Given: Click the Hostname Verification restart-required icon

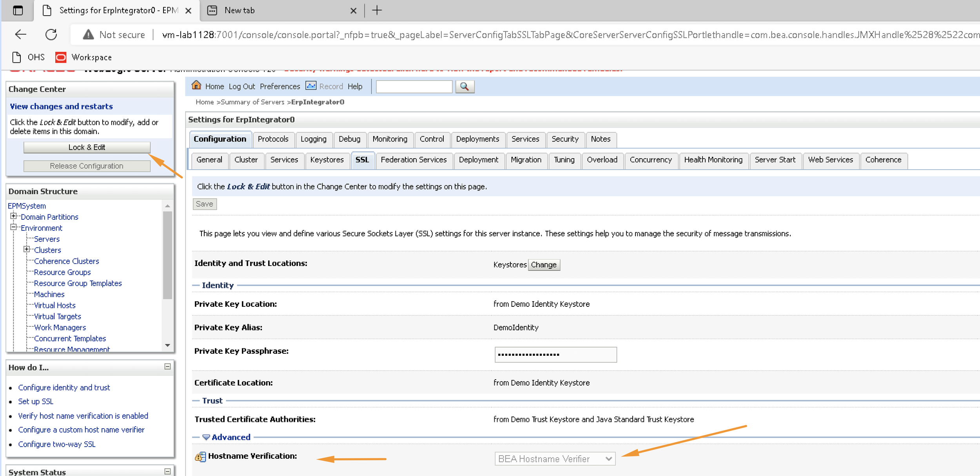Looking at the screenshot, I should point(200,456).
